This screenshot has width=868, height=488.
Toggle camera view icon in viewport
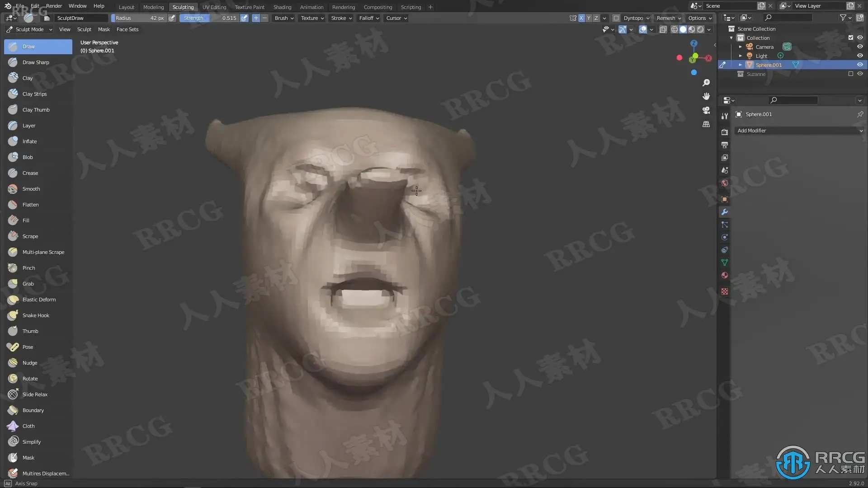[x=706, y=110]
